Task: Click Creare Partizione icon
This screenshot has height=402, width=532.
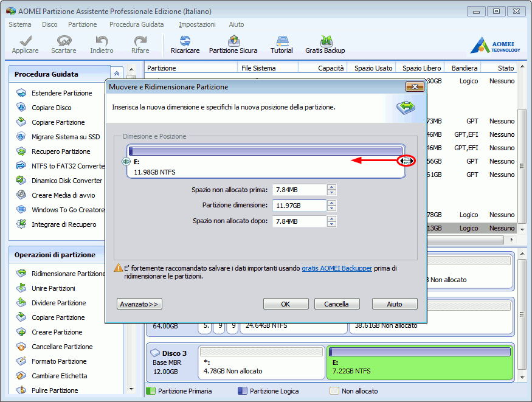Action: pos(21,331)
